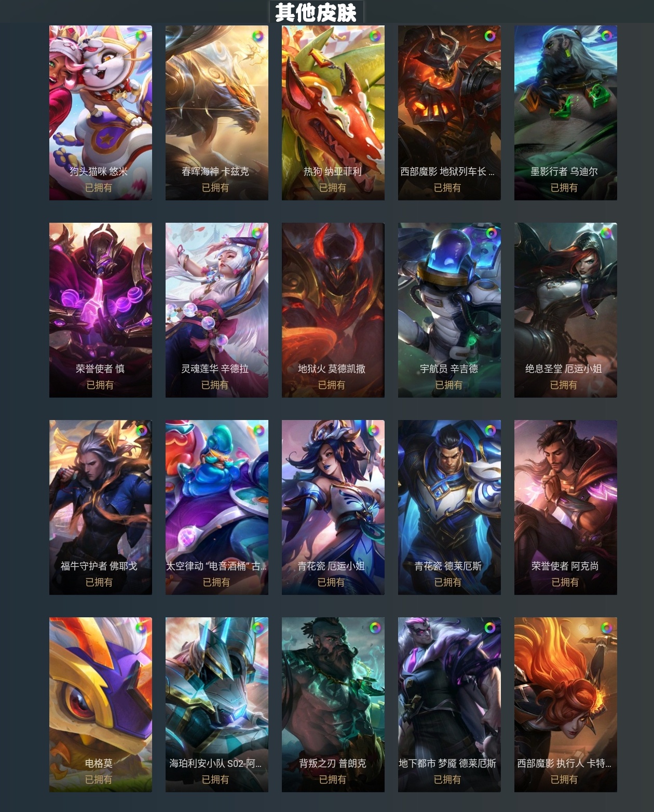
Task: Click the 青花瓷 厄运小姐 name label
Action: pos(331,566)
